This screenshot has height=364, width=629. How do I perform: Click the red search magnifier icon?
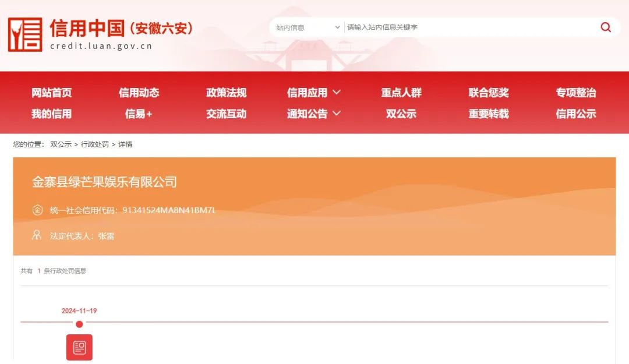(606, 27)
